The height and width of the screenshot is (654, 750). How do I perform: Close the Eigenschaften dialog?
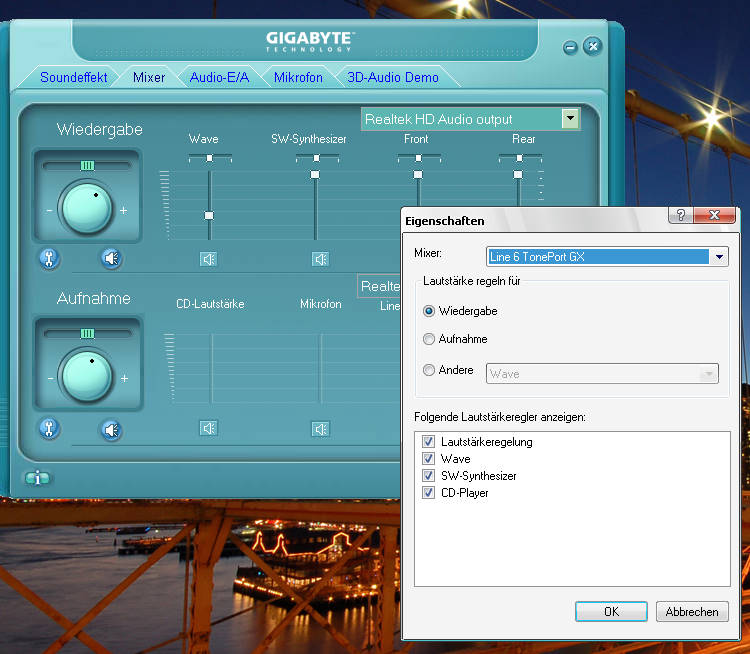click(714, 215)
